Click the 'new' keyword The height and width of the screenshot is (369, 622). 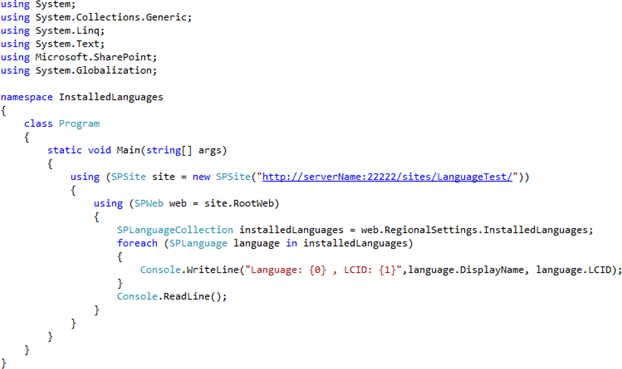201,177
